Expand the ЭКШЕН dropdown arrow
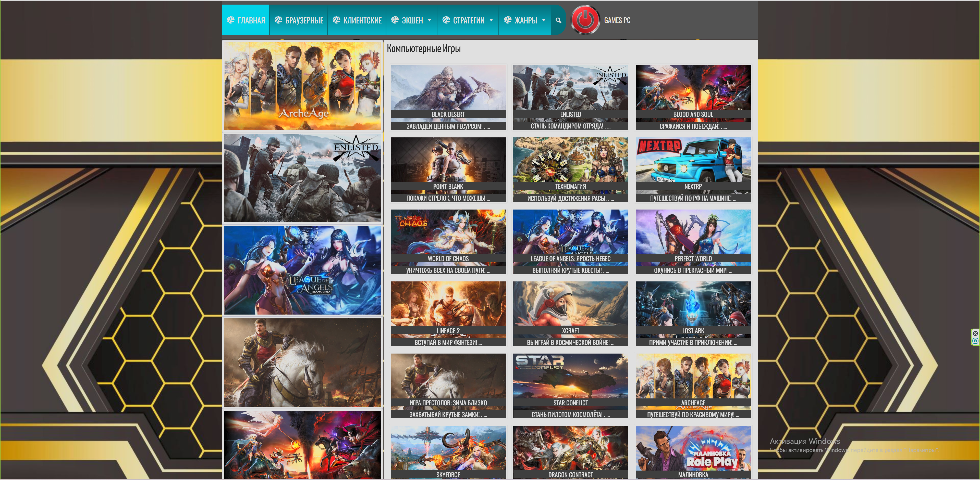The width and height of the screenshot is (980, 480). tap(430, 21)
